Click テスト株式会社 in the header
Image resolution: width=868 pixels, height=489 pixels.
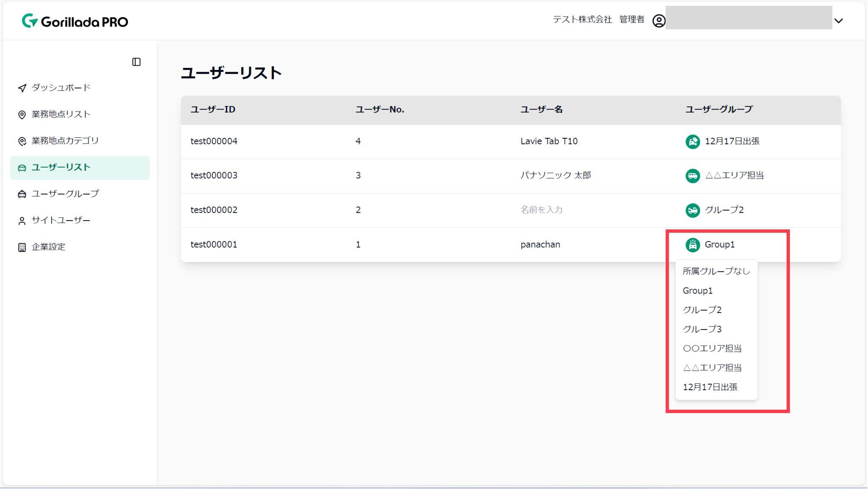pos(582,20)
